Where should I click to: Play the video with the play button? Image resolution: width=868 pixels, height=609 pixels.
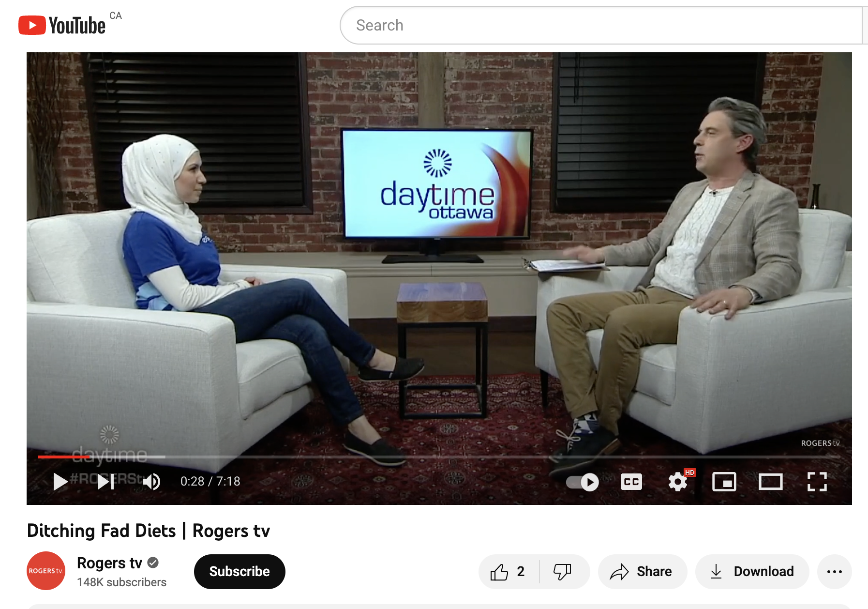pyautogui.click(x=60, y=481)
